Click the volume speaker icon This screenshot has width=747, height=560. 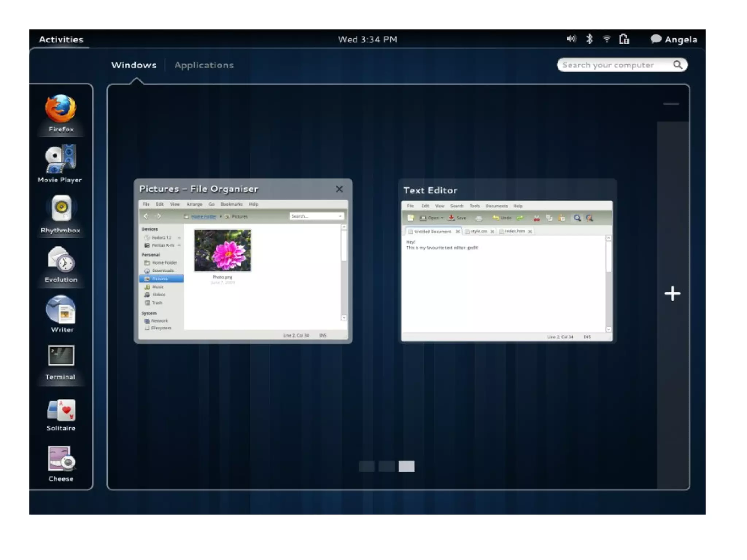coord(571,39)
